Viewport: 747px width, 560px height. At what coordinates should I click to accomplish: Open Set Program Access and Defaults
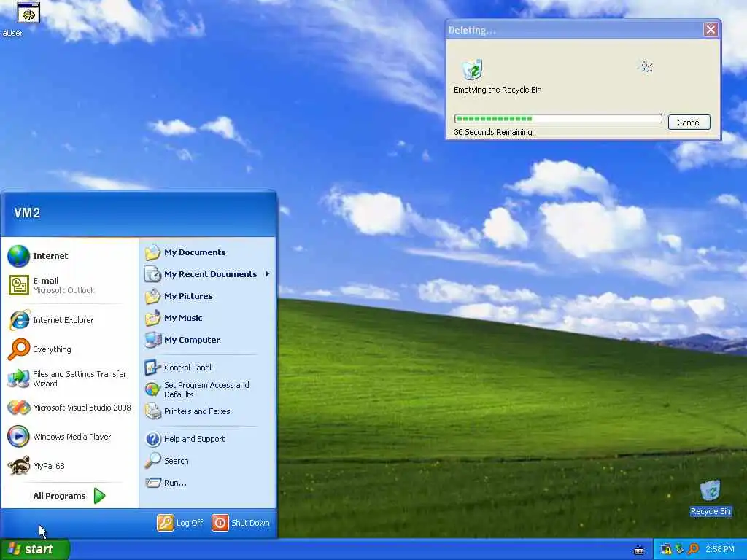click(207, 389)
